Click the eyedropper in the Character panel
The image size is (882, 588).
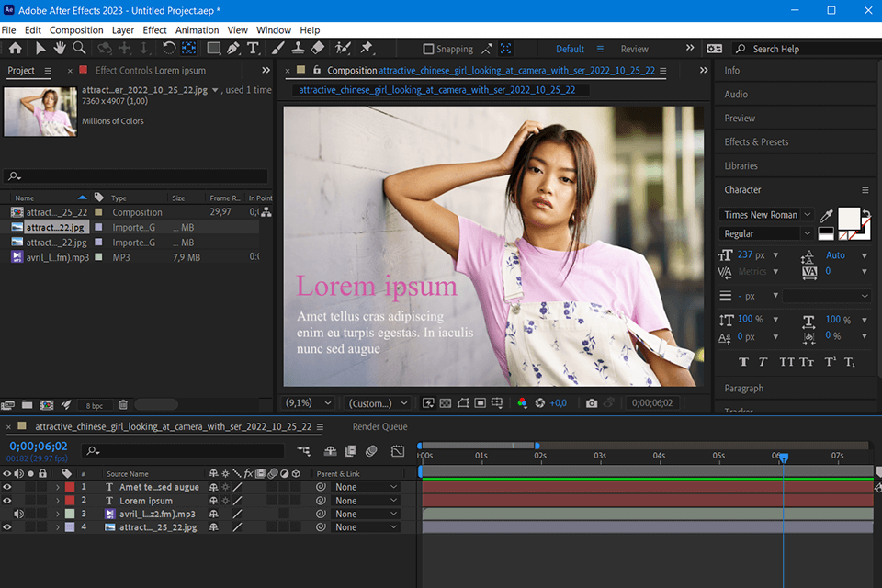click(826, 215)
